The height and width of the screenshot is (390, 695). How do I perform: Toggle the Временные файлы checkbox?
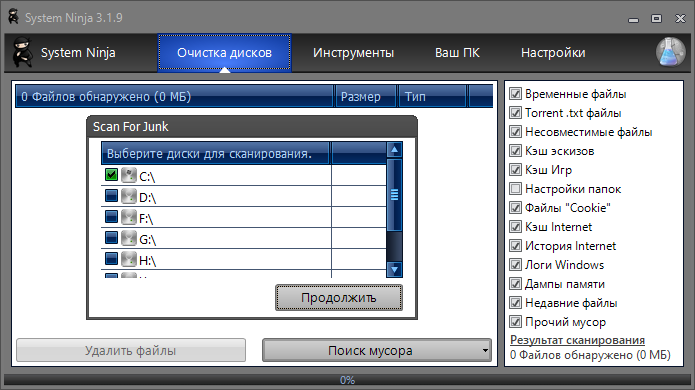[x=515, y=94]
